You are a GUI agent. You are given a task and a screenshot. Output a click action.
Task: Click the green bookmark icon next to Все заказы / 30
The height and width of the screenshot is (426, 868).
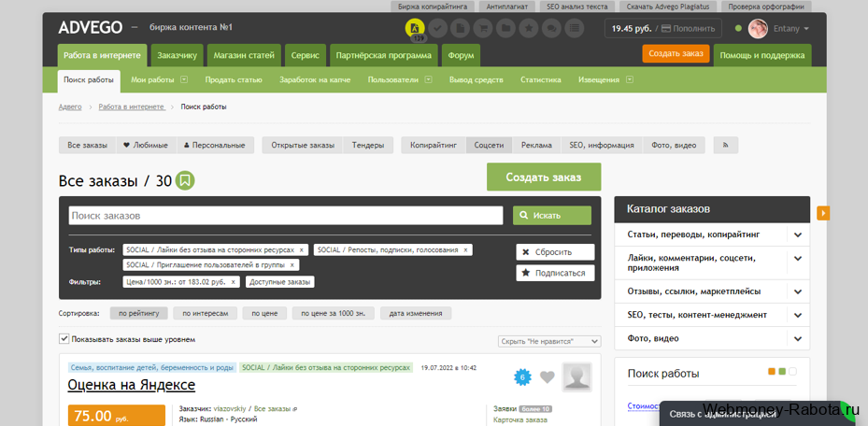point(185,180)
